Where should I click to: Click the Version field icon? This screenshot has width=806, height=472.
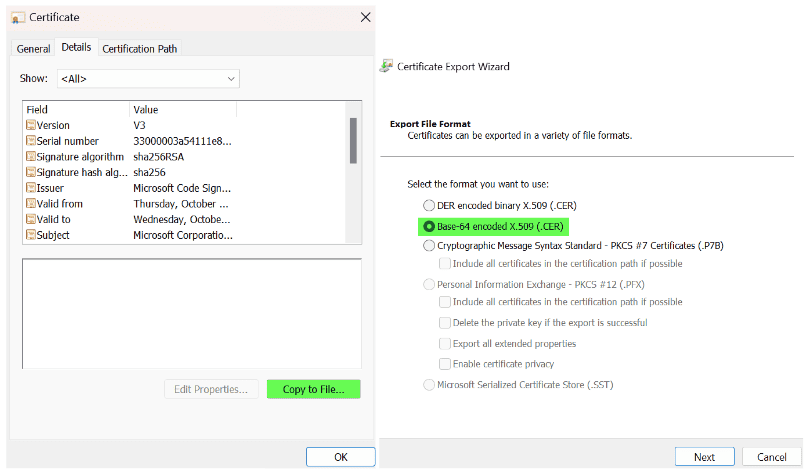(31, 125)
